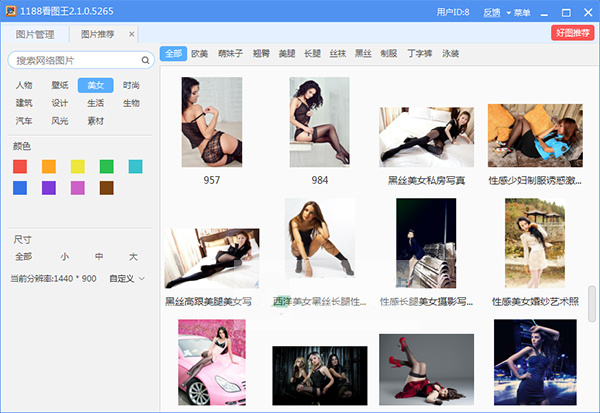Select the 丁字裤 filter tab
This screenshot has width=600, height=413.
pyautogui.click(x=420, y=54)
